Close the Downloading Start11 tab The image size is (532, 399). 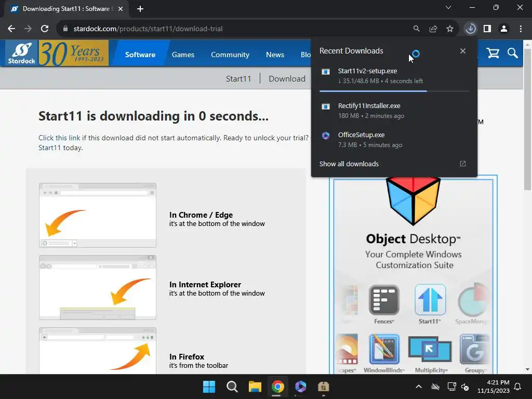coord(121,9)
